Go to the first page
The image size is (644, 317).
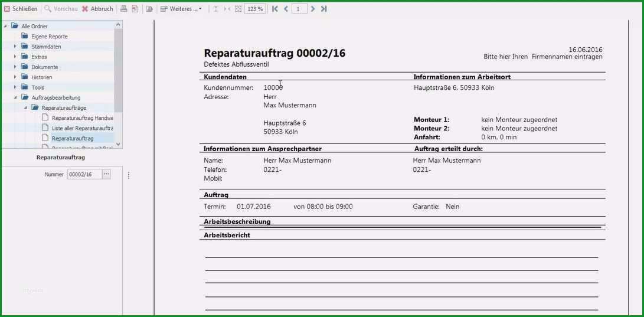[x=274, y=9]
